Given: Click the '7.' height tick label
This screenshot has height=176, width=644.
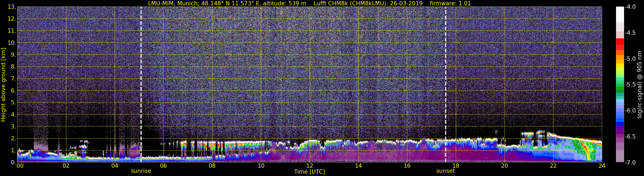Looking at the screenshot, I should click(x=13, y=79).
